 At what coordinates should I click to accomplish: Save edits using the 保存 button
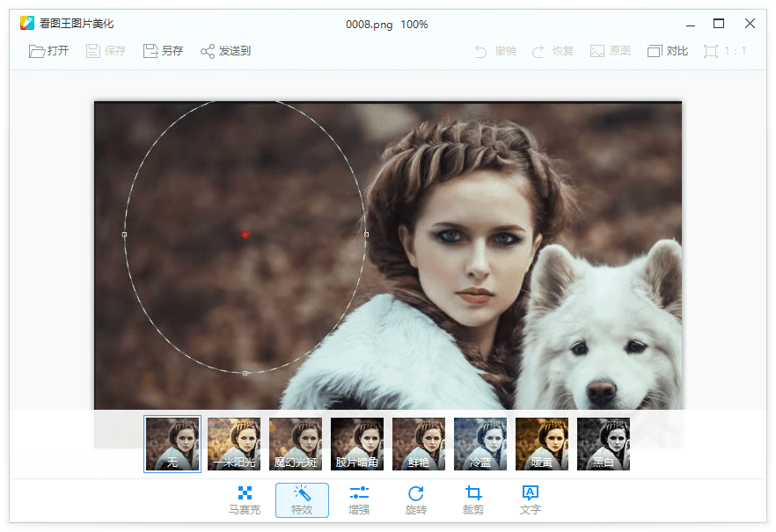(x=105, y=50)
